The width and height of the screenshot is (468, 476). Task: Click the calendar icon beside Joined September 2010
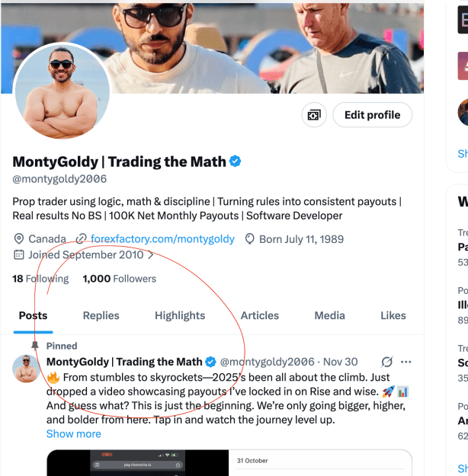[x=19, y=254]
